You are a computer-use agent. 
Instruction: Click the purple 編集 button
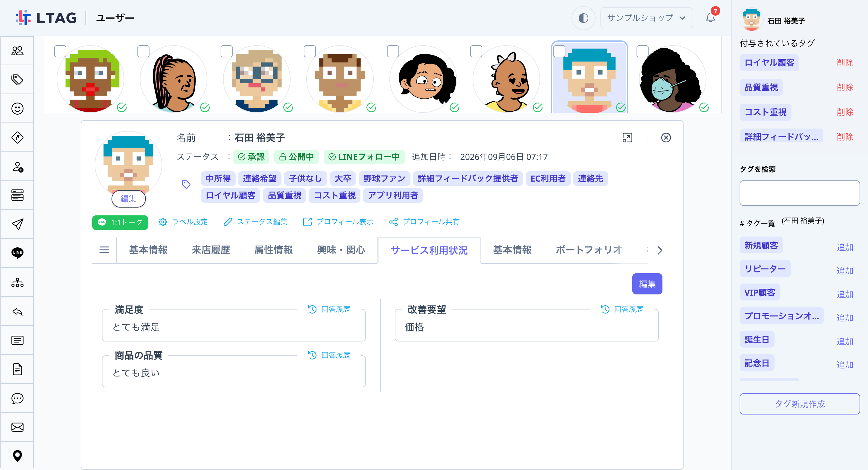tap(647, 284)
